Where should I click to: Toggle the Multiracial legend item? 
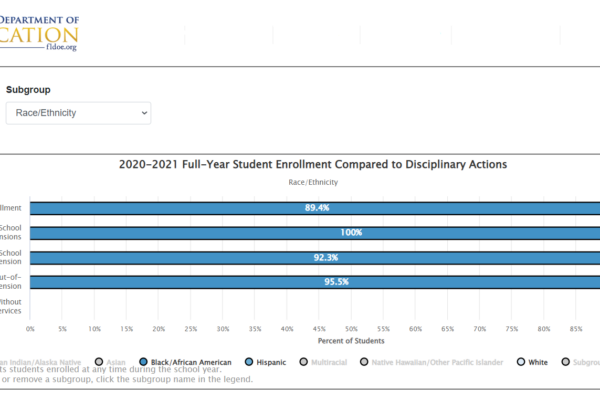point(323,362)
